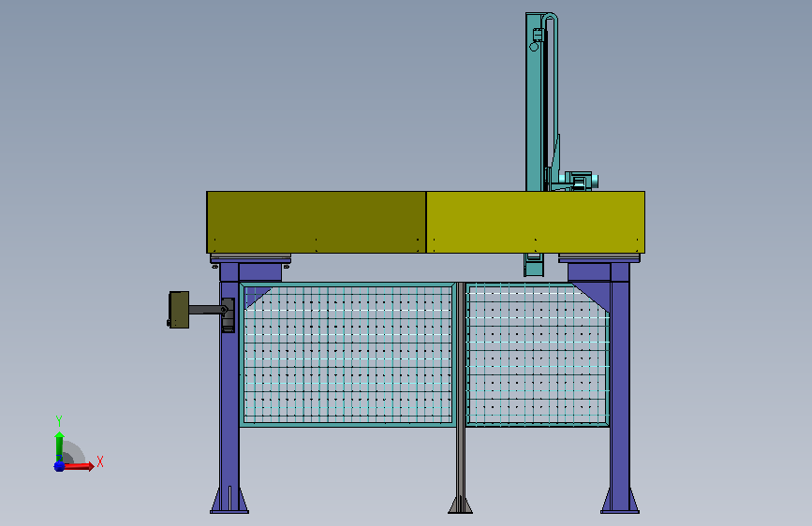
Task: Select the tall teal vertical column
Action: (x=534, y=104)
